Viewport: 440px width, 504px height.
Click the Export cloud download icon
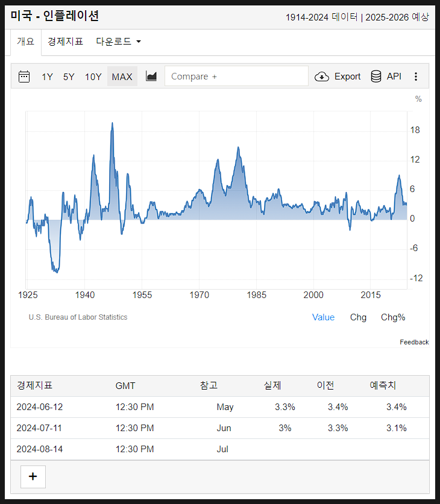point(322,76)
